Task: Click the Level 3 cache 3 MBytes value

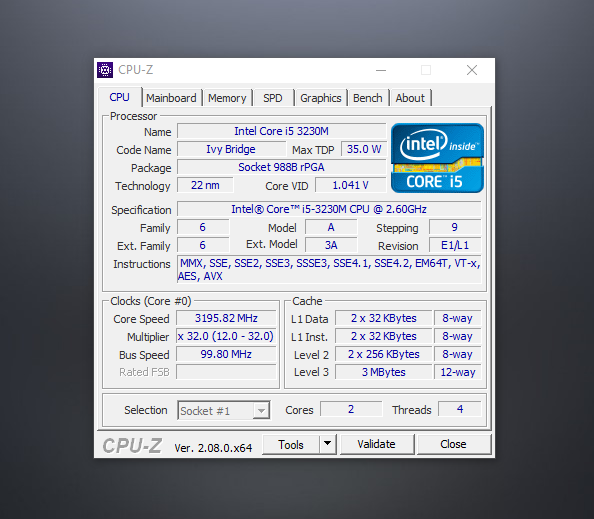Action: pos(383,372)
